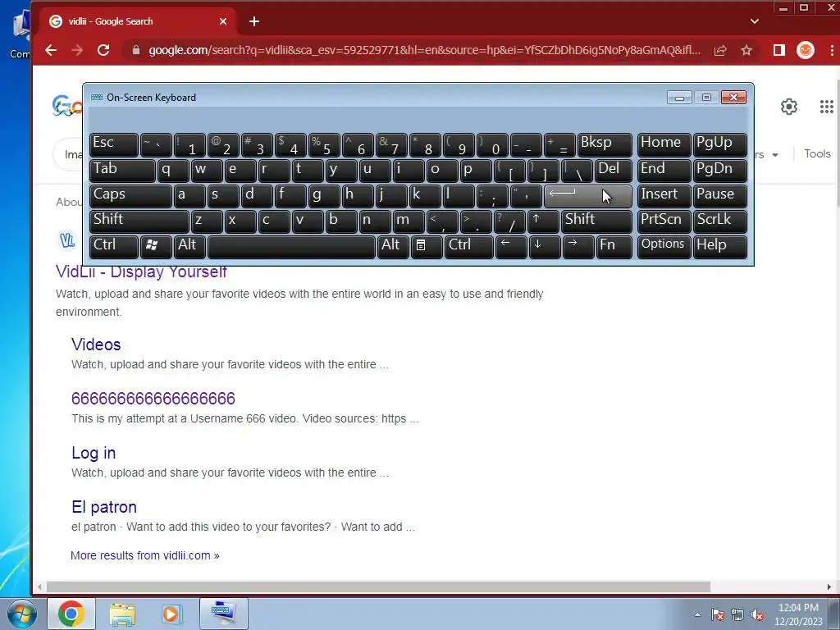
Task: Open the Log in sitelink
Action: point(94,453)
